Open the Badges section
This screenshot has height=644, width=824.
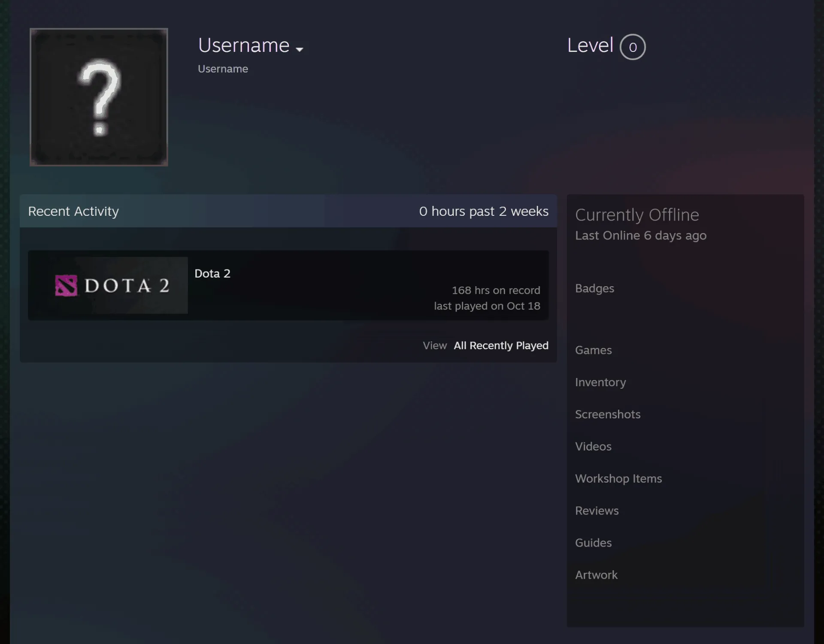(594, 288)
